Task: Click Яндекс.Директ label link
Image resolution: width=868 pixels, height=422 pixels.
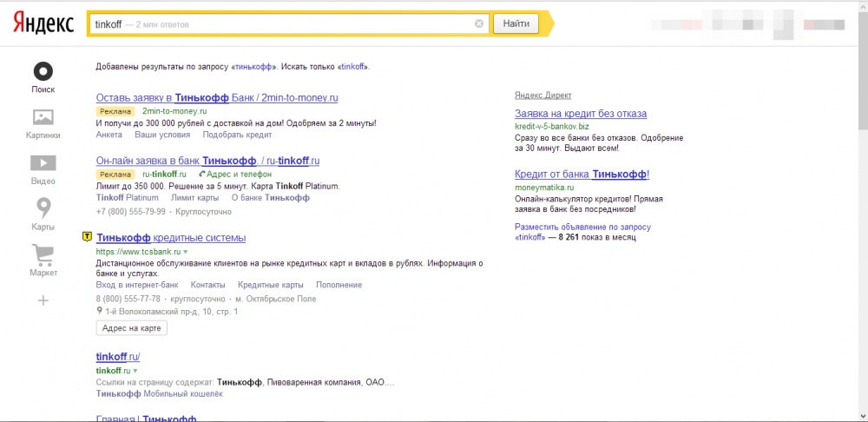Action: coord(543,96)
